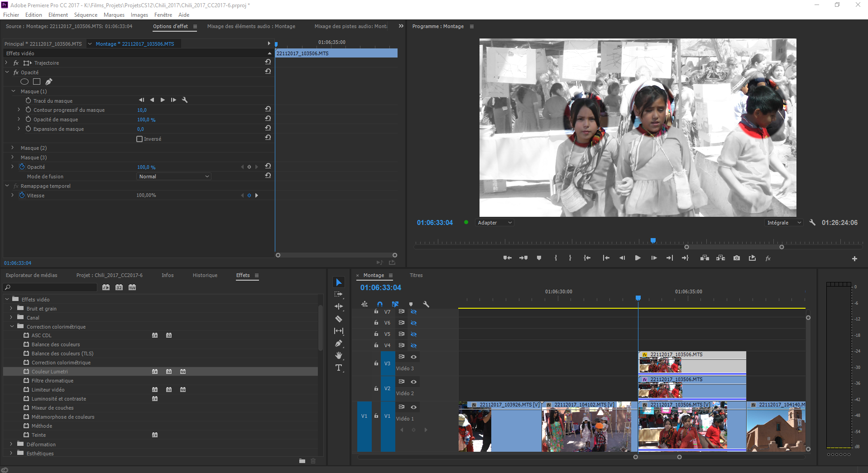Open the Mode de fusion dropdown
868x473 pixels.
pos(174,177)
